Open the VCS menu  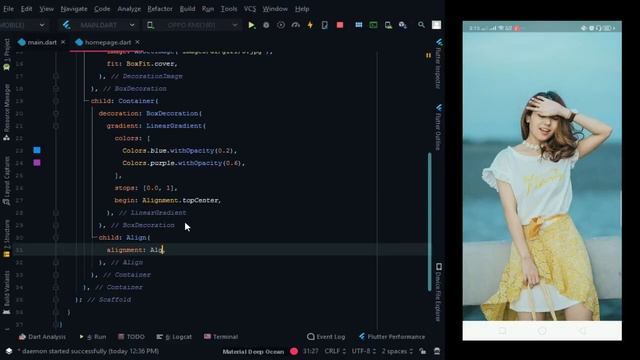[250, 9]
